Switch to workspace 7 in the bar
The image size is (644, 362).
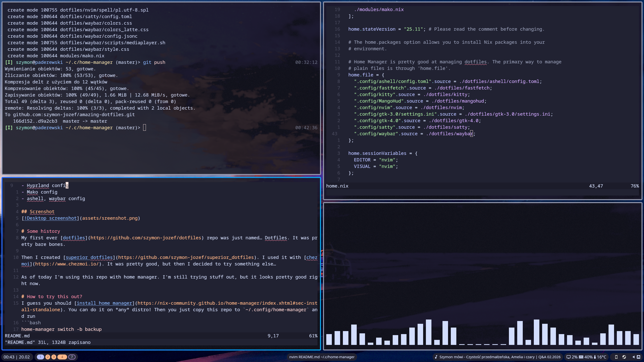point(72,357)
